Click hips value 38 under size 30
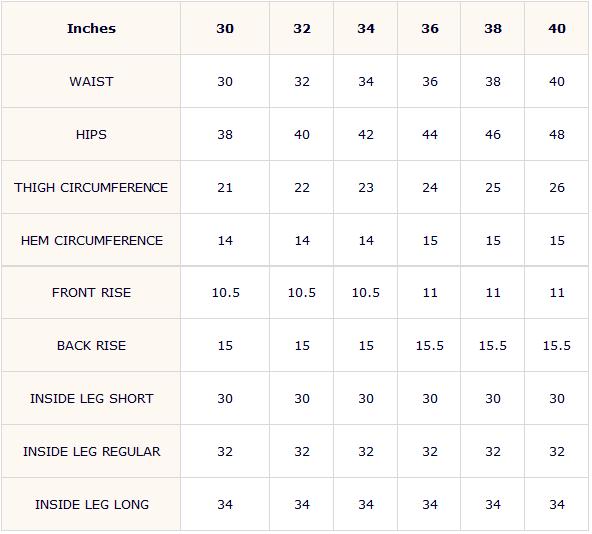This screenshot has width=592, height=534. (225, 134)
